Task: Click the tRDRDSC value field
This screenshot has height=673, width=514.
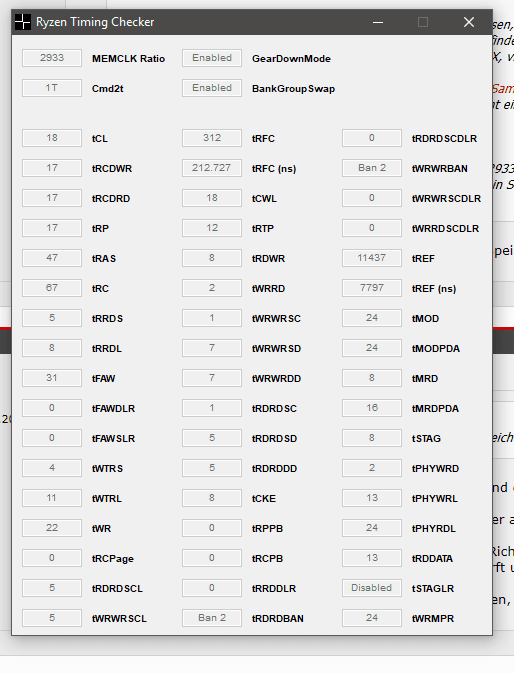Action: tap(212, 408)
